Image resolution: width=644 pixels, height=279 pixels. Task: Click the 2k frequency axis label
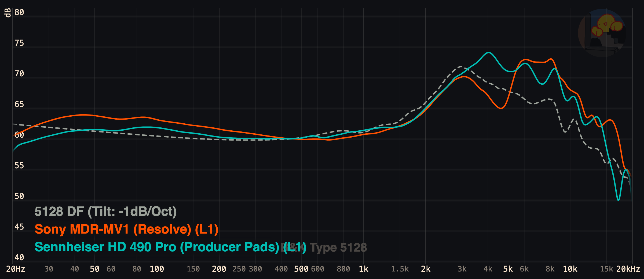point(426,269)
